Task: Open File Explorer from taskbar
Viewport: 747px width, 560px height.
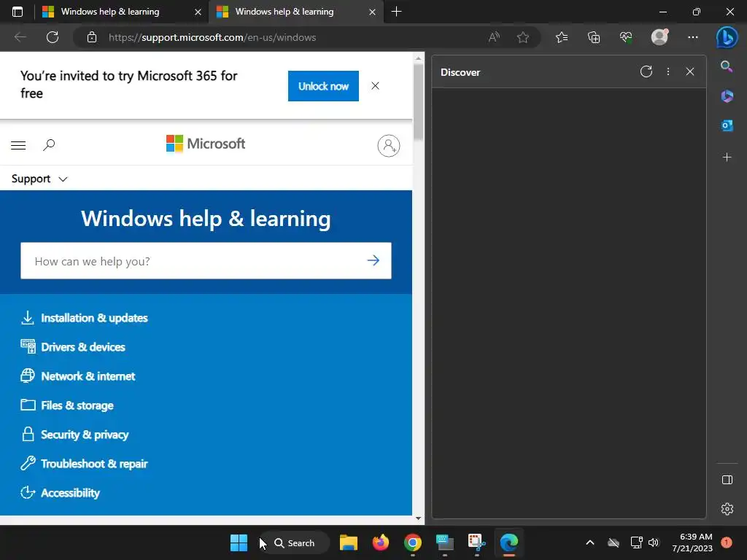Action: pyautogui.click(x=348, y=542)
